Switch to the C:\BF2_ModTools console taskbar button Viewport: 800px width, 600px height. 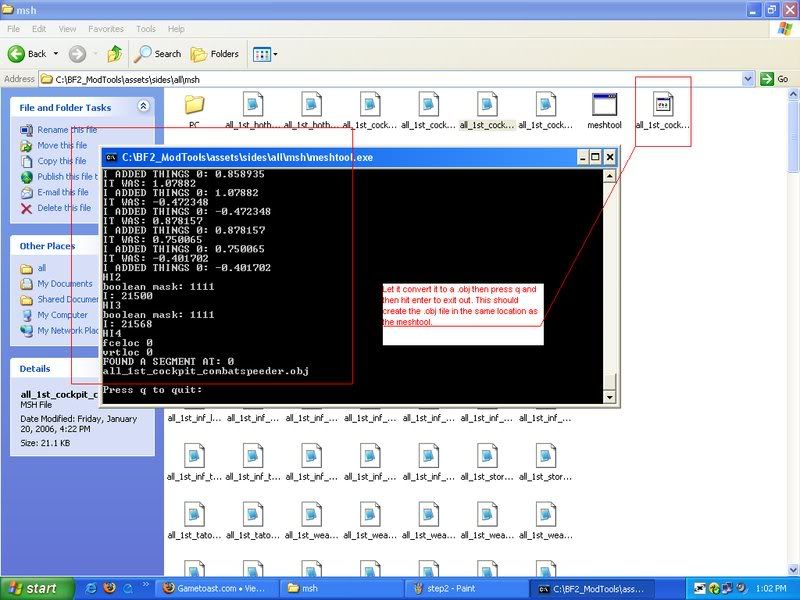click(x=590, y=588)
